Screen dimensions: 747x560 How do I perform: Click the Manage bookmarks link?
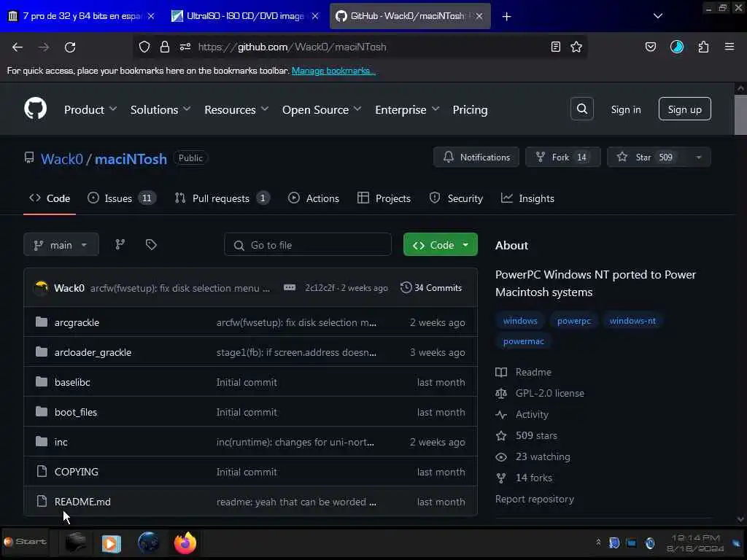point(333,71)
